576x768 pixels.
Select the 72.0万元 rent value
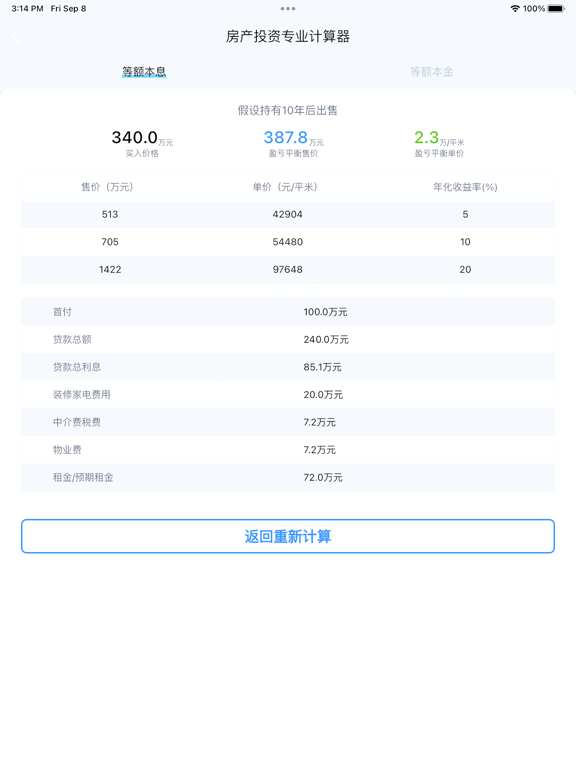tap(323, 477)
